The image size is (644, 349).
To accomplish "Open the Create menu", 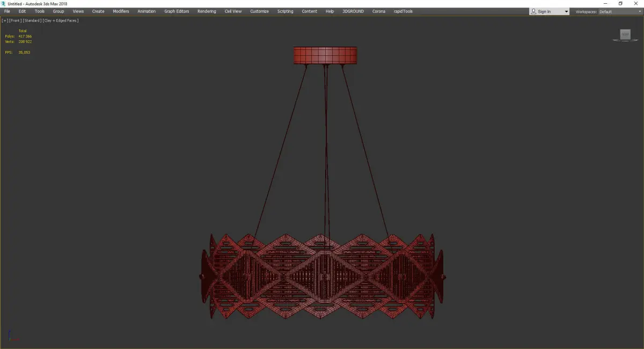I will pos(98,11).
